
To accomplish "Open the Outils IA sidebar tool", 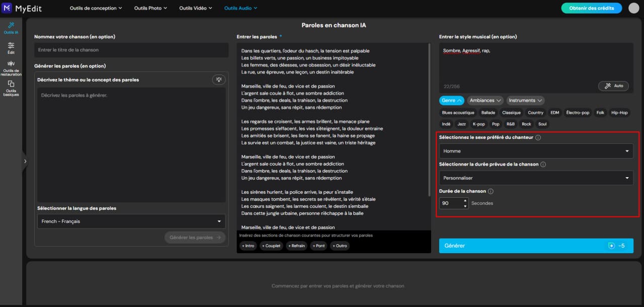I will click(x=11, y=28).
